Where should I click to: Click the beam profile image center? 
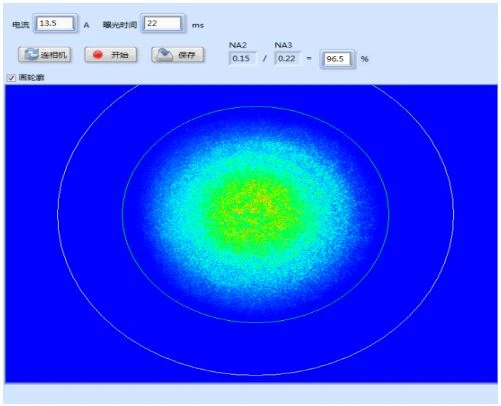tap(251, 233)
